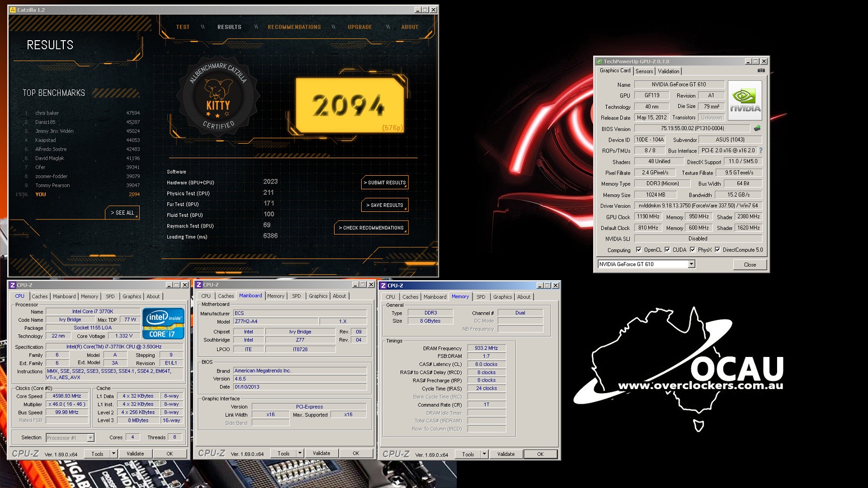This screenshot has width=868, height=488.
Task: Toggle the PhysX checkbox
Action: coord(693,250)
